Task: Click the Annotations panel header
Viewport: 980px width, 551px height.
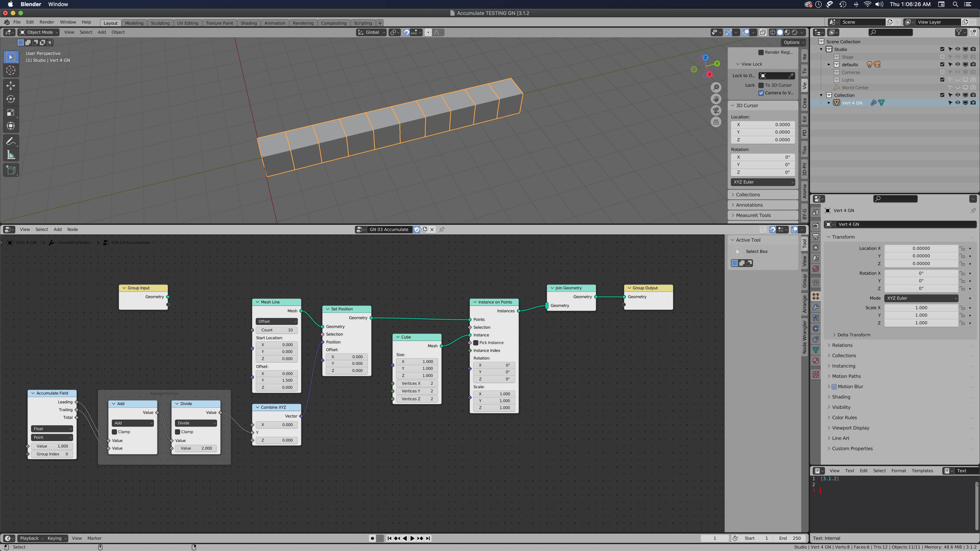Action: 763,205
